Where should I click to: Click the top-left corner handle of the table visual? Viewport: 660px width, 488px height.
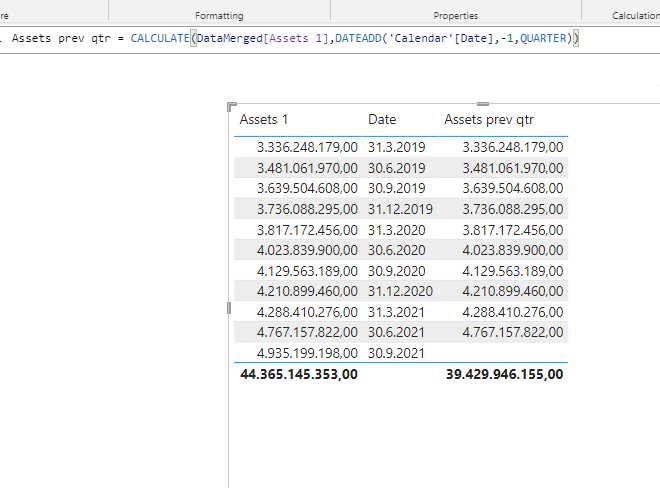[232, 107]
